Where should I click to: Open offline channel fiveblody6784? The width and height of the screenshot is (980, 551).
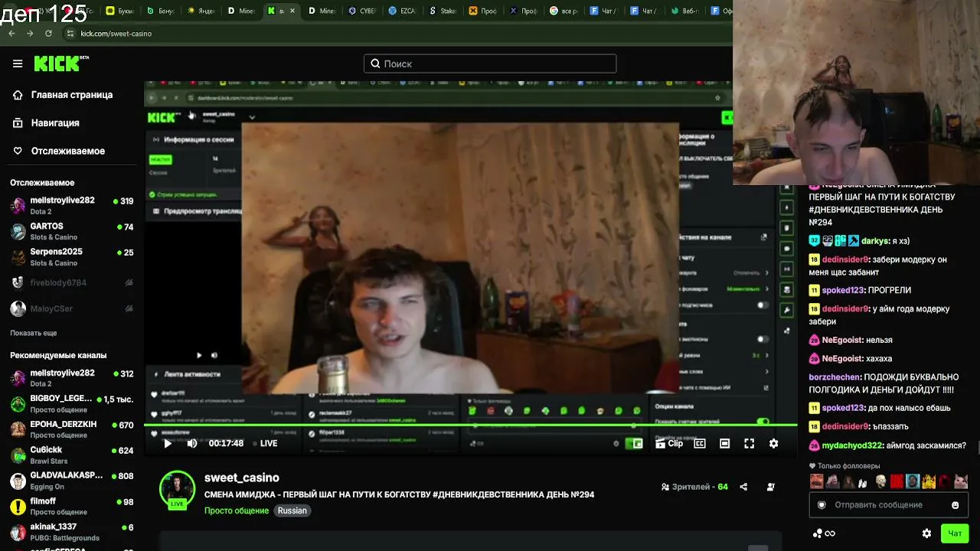[x=72, y=282]
